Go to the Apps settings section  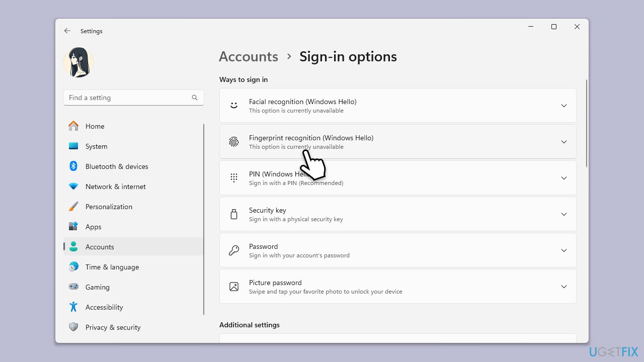tap(93, 227)
